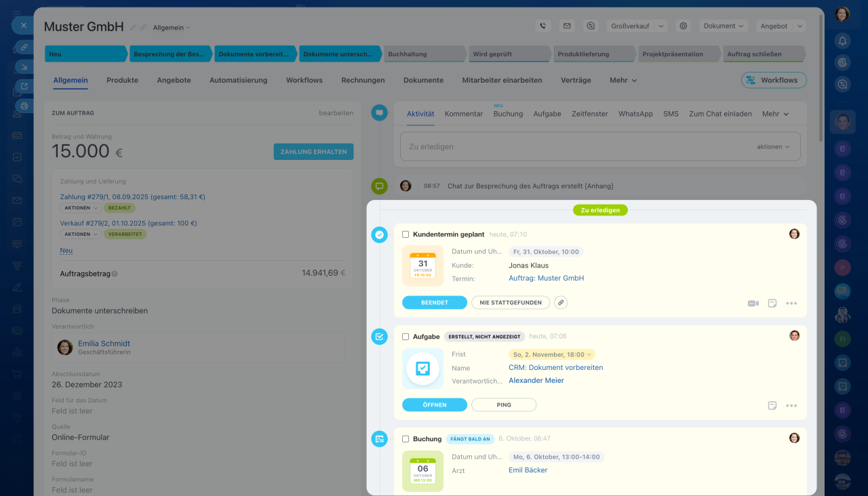Click the phone call icon in header

click(542, 26)
